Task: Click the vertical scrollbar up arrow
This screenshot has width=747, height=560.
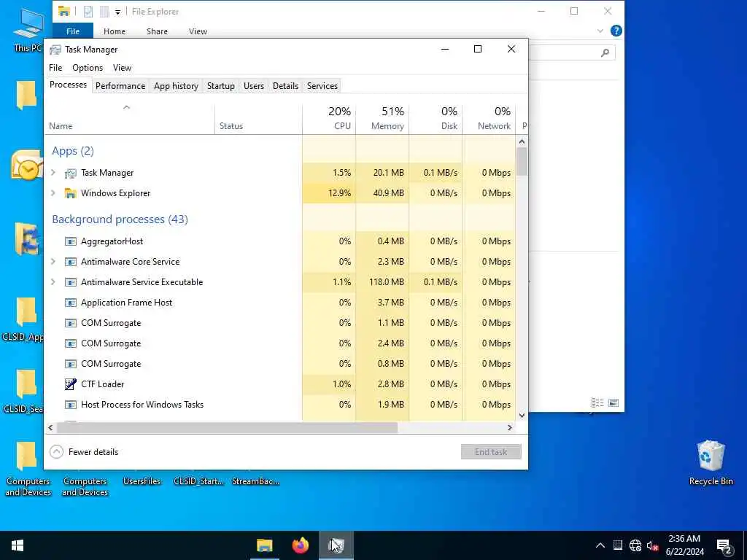Action: pos(522,141)
